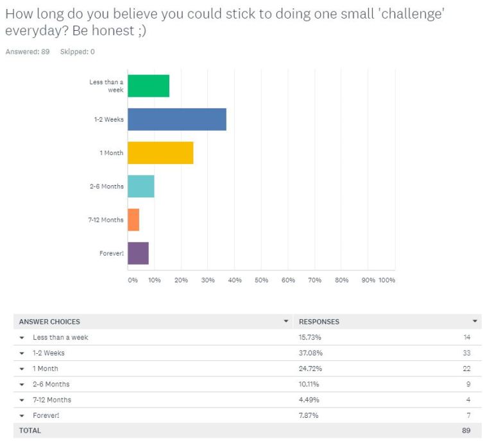494x448 pixels.
Task: Open Responses column sort dropdown
Action: point(475,321)
